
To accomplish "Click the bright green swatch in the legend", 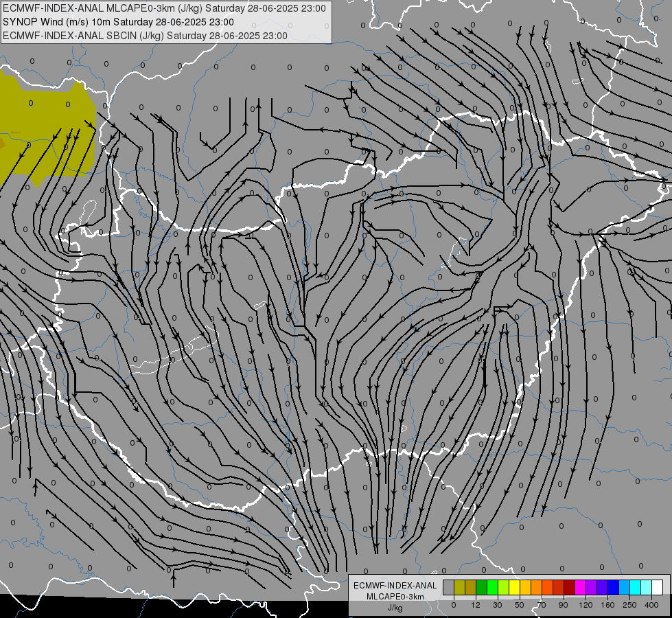I will 493,587.
